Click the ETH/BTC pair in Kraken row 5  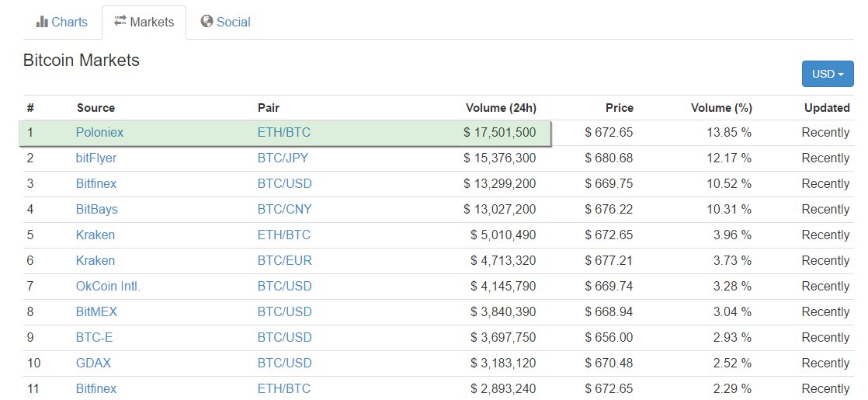(284, 235)
